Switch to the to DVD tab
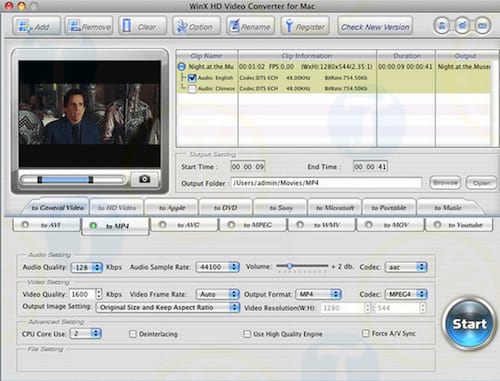Image resolution: width=500 pixels, height=381 pixels. 226,208
